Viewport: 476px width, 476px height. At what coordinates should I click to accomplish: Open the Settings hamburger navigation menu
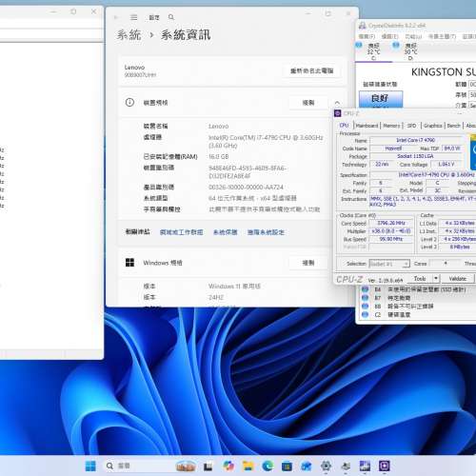134,17
